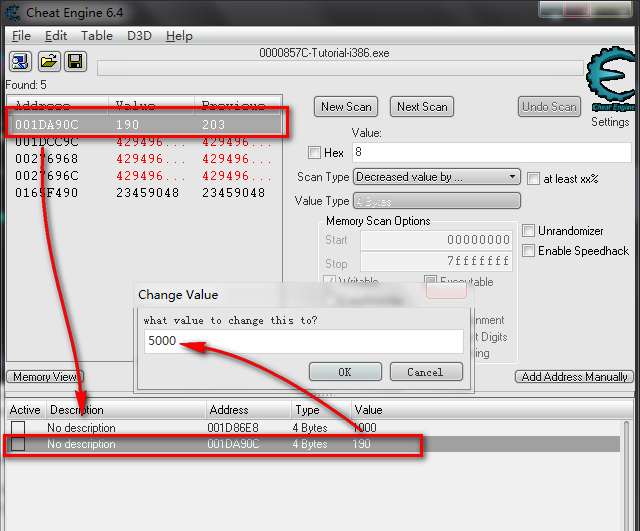The width and height of the screenshot is (640, 531).
Task: Toggle the Executable checkbox
Action: click(430, 280)
